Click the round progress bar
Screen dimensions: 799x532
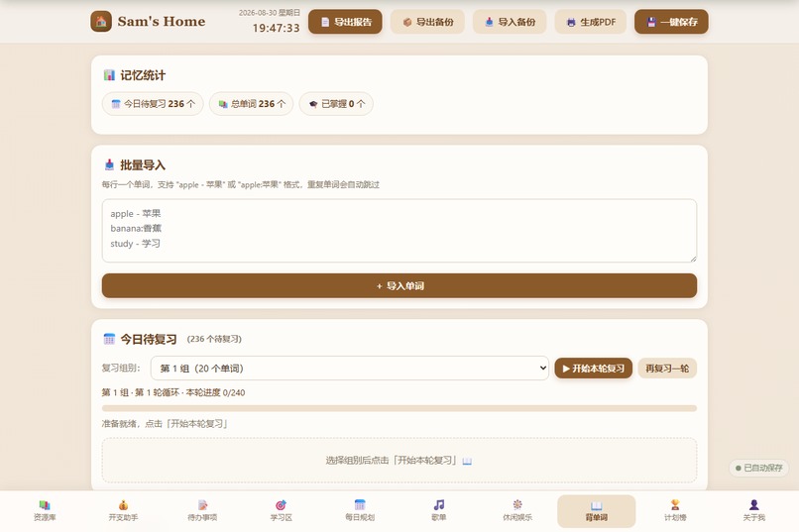pos(399,408)
